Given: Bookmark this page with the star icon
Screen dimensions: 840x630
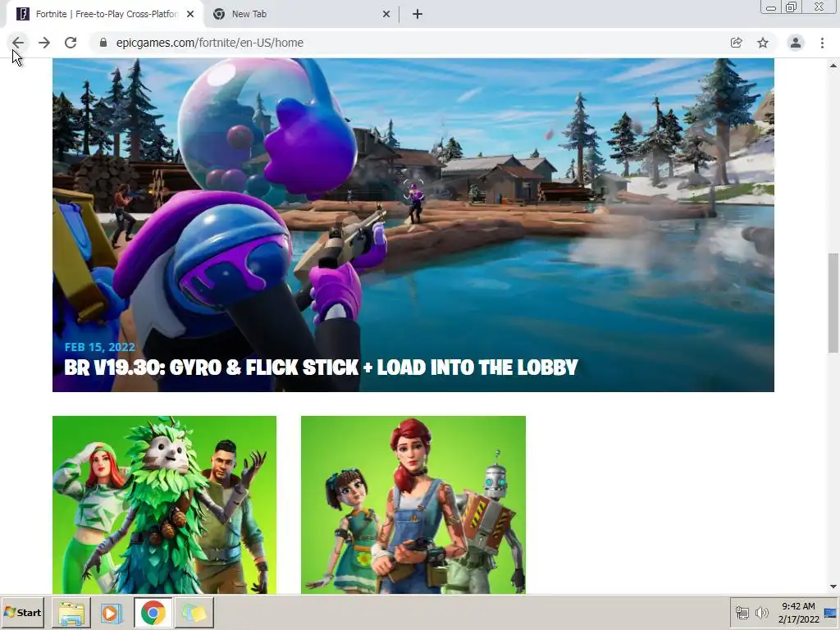Looking at the screenshot, I should 763,43.
